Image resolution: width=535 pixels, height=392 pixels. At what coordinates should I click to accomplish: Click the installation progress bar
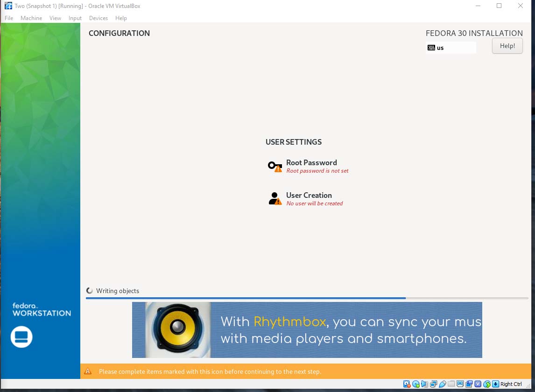pyautogui.click(x=307, y=298)
